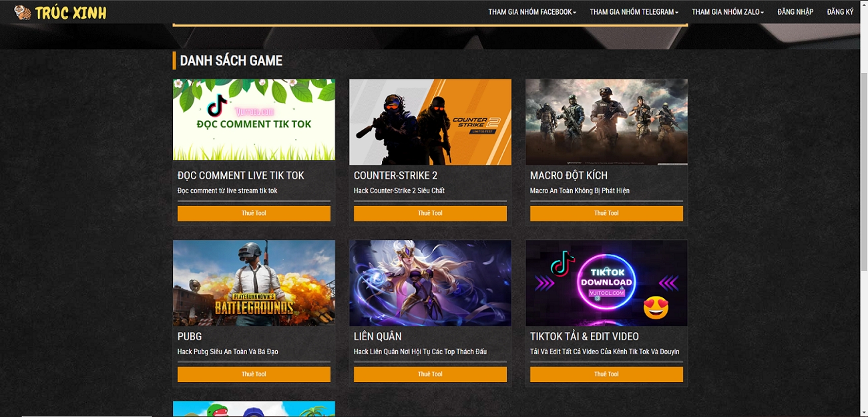Open the Trúc Xinh home link text
Image resolution: width=868 pixels, height=417 pixels.
tap(71, 12)
